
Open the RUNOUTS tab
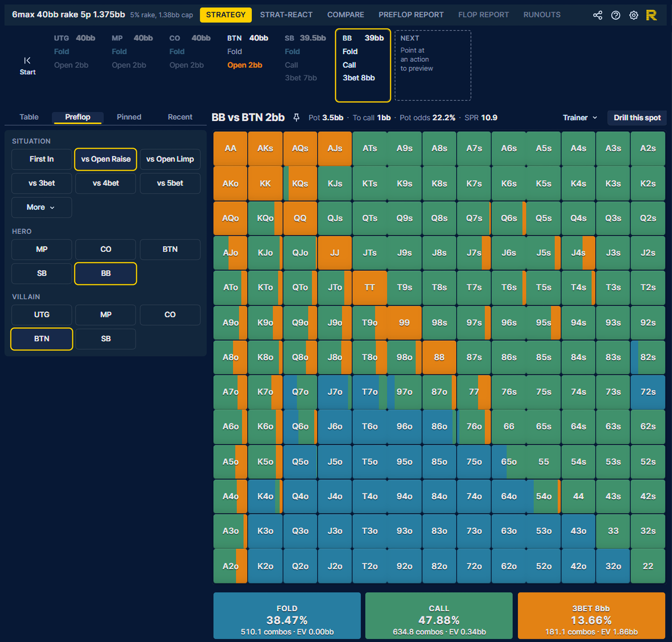542,15
